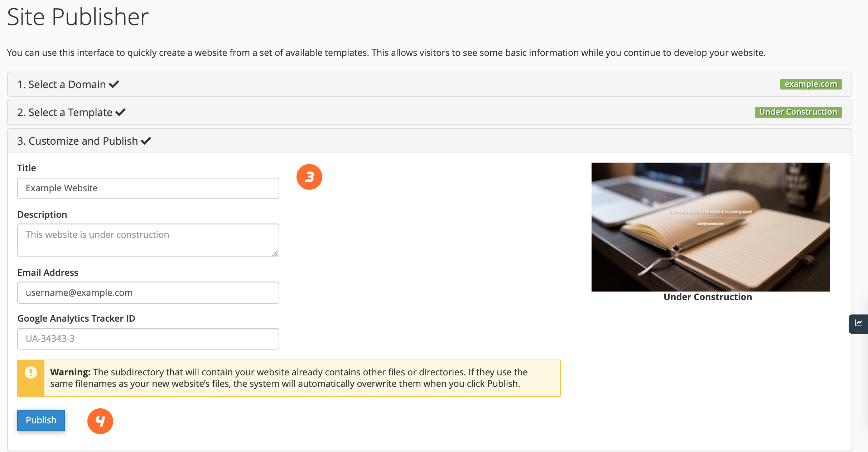Expand the Select a Template section
Screen dimensions: 868x452
tap(429, 112)
